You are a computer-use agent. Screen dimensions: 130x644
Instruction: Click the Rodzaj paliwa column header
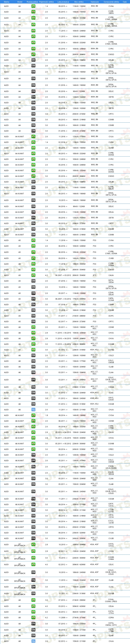pyautogui.click(x=32, y=2)
